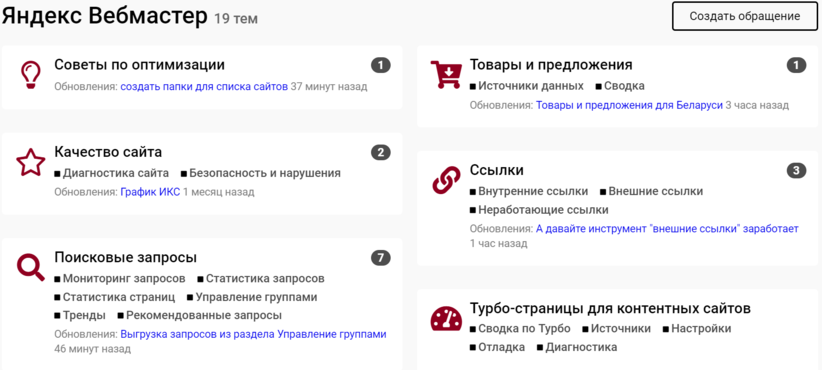Open the Ссылки topic heading
Image resolution: width=822 pixels, height=370 pixels.
click(496, 170)
